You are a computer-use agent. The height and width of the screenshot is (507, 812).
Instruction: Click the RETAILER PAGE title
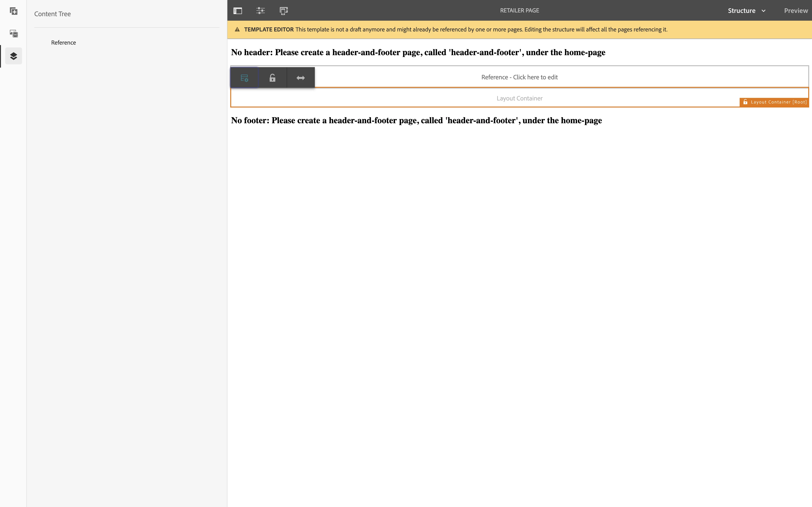point(519,10)
